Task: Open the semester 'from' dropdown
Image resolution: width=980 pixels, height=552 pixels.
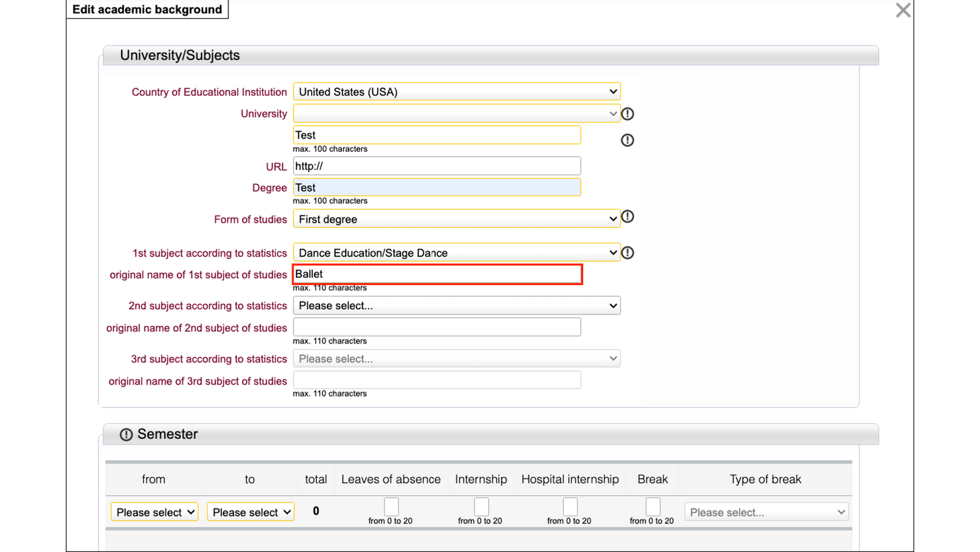Action: tap(154, 512)
